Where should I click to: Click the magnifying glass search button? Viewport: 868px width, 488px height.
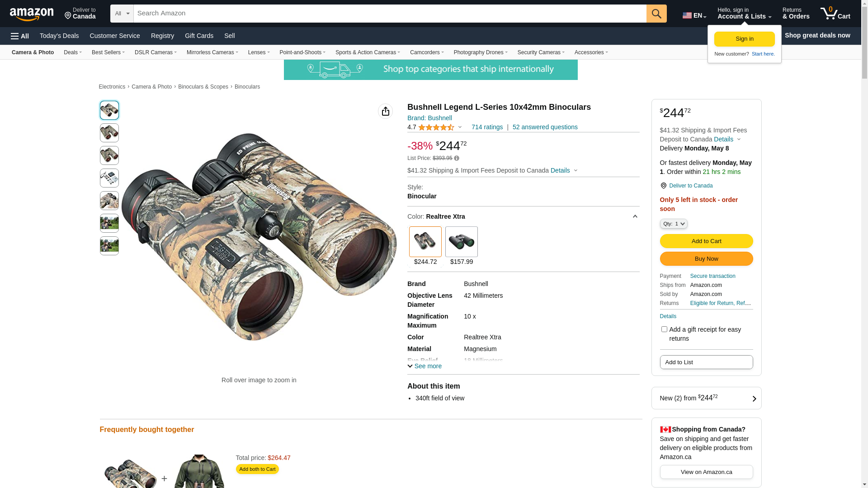656,14
